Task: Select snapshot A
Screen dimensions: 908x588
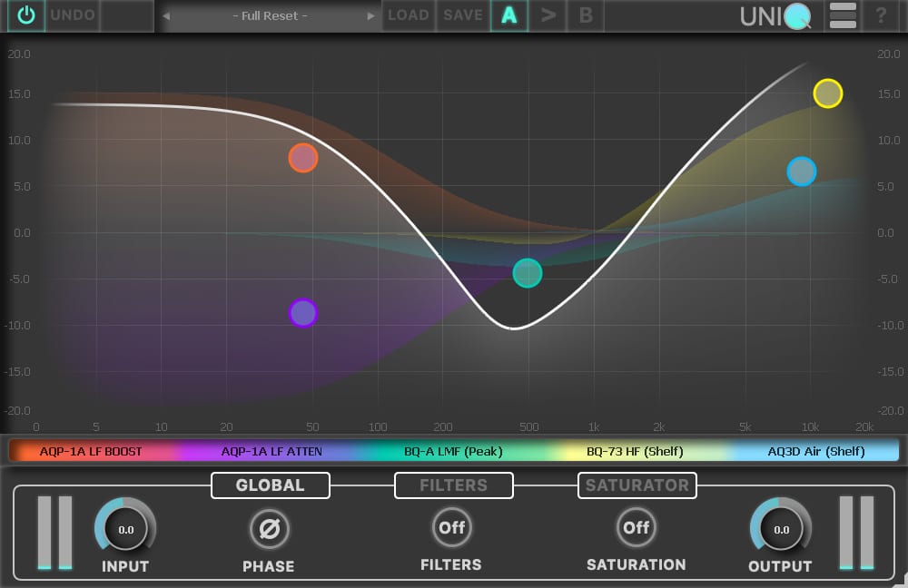Action: point(509,15)
